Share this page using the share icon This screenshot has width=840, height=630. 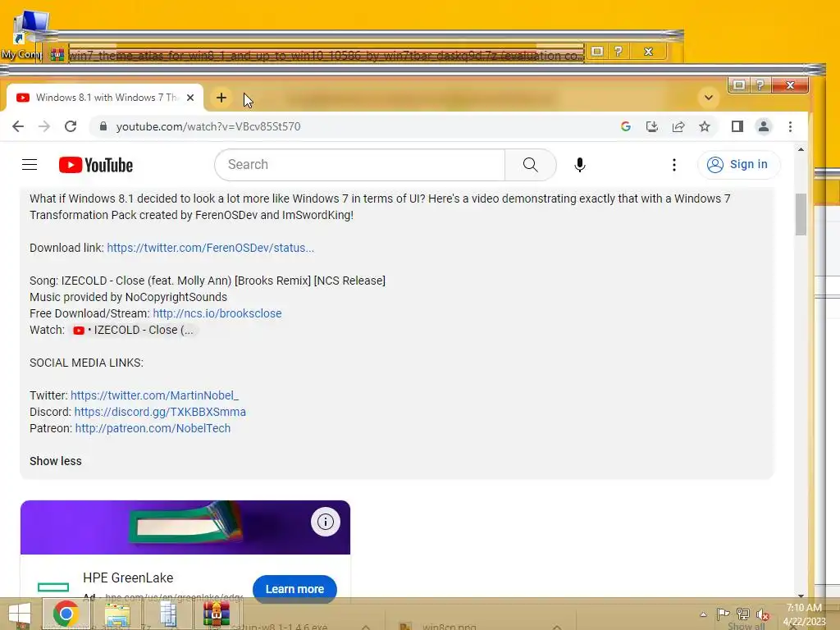tap(678, 126)
